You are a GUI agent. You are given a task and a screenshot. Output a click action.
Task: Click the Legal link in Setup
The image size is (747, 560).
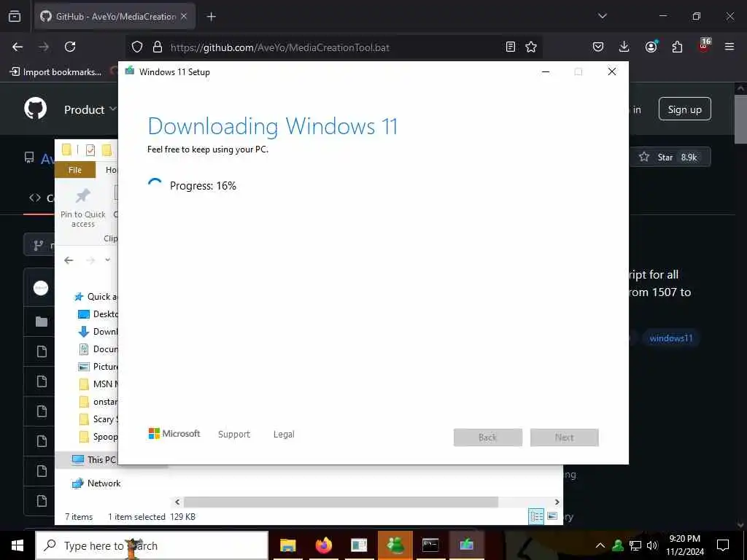pyautogui.click(x=284, y=435)
